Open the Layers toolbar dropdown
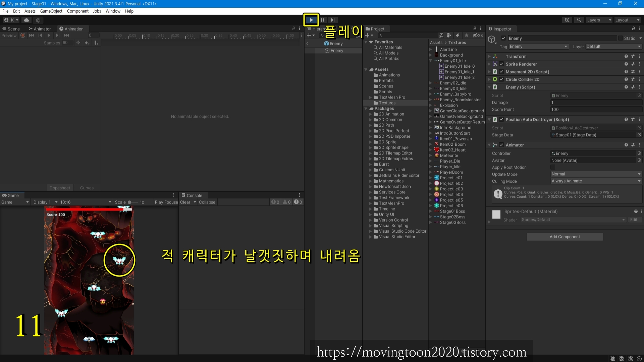 [599, 20]
